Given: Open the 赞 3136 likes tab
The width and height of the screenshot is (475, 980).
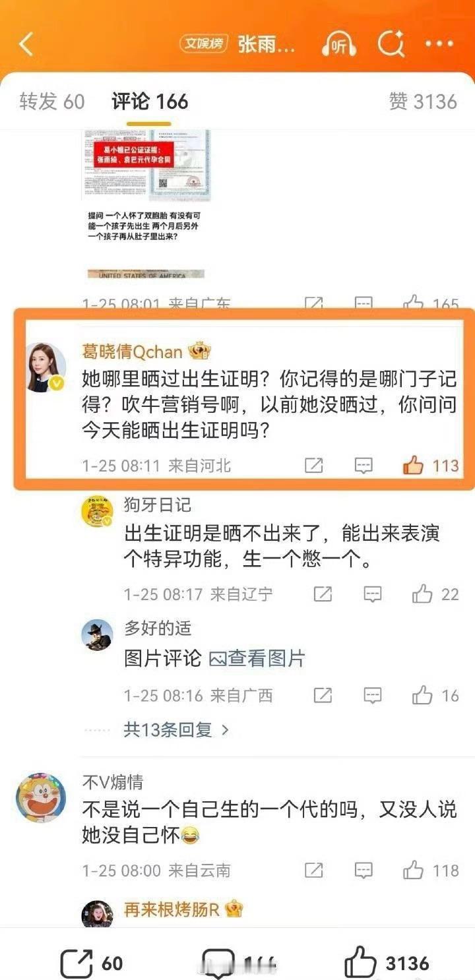Looking at the screenshot, I should [423, 102].
